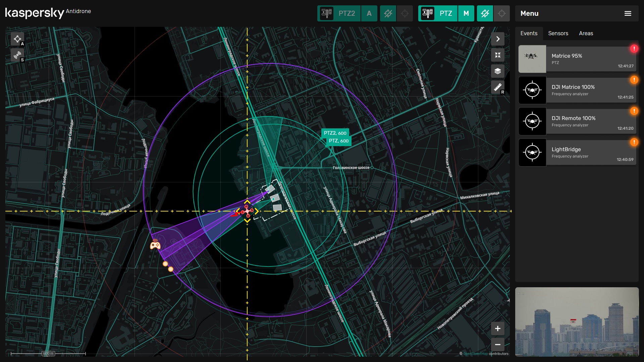Switch to the Sensors tab
The width and height of the screenshot is (644, 362).
tap(558, 33)
